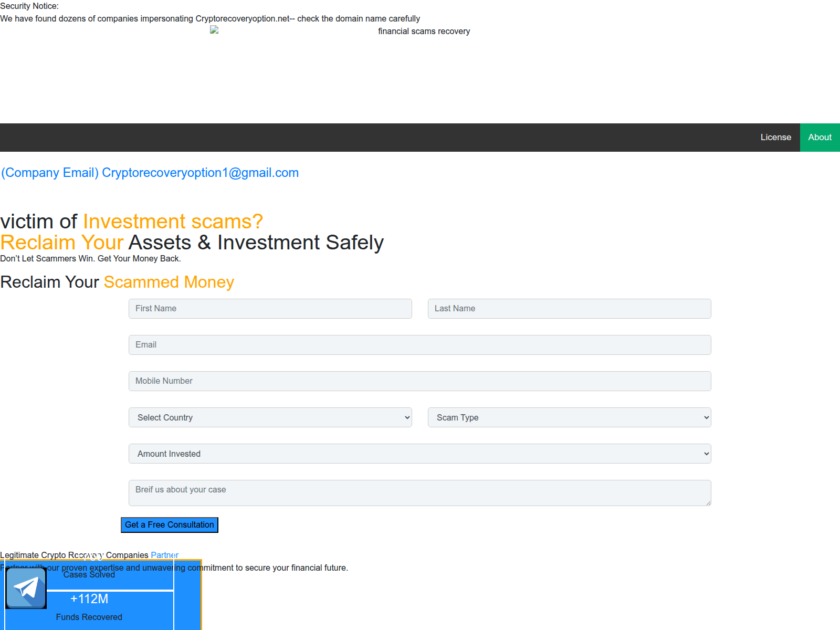The width and height of the screenshot is (840, 630).
Task: Select the About navigation tab
Action: (820, 137)
